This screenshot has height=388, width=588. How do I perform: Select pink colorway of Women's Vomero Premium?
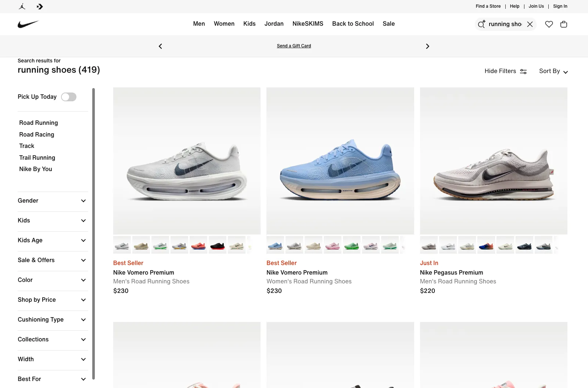(333, 245)
